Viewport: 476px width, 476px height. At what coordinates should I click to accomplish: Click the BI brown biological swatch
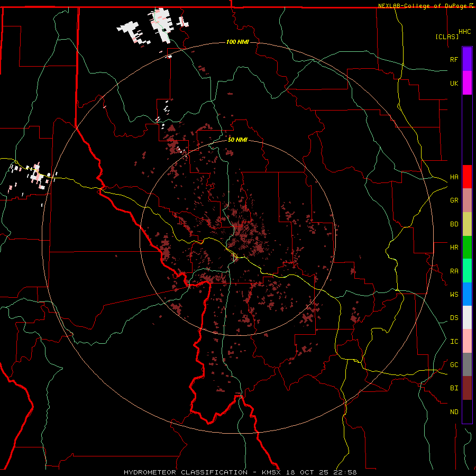click(x=467, y=388)
